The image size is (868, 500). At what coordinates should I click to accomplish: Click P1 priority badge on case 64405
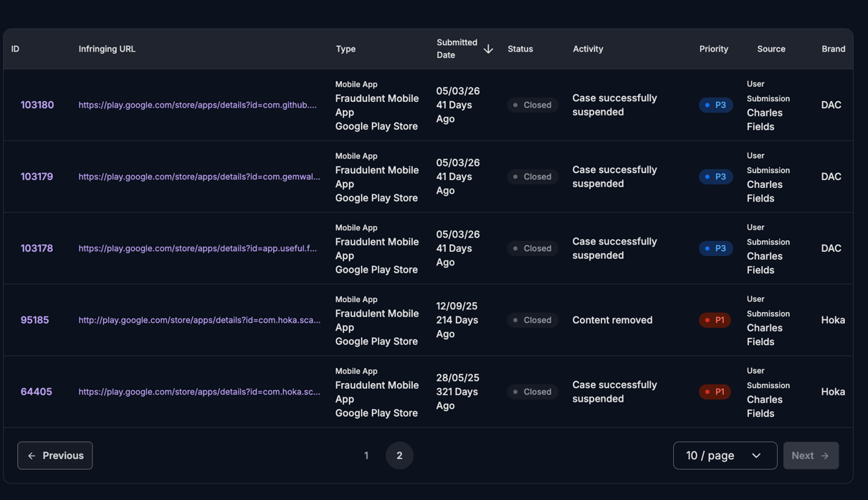tap(715, 392)
